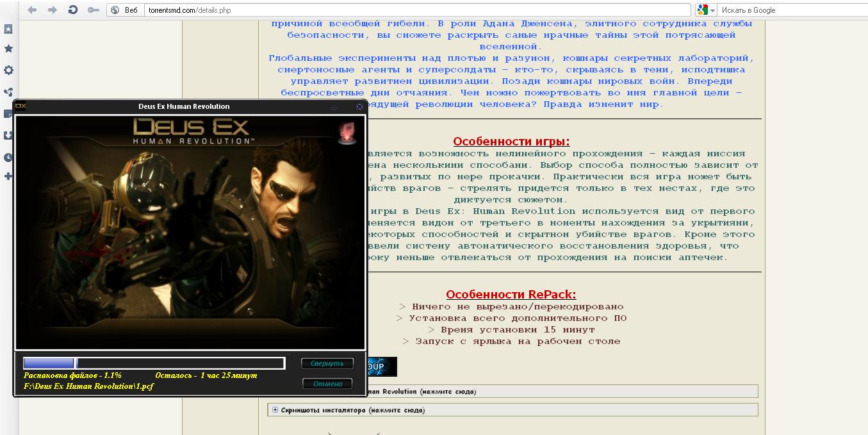This screenshot has height=435, width=868.
Task: Click the Осталось - 1 час 25 минут text
Action: pos(206,375)
